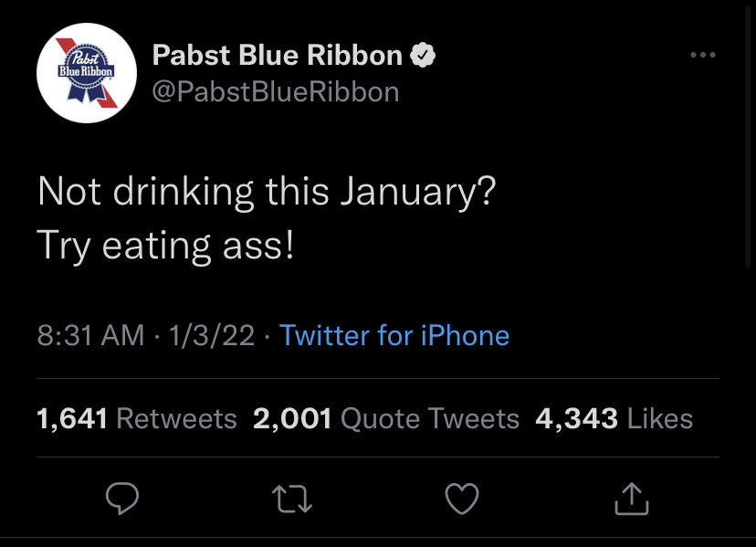View the Likes label list
Screen dimensions: 756x547
pos(660,419)
